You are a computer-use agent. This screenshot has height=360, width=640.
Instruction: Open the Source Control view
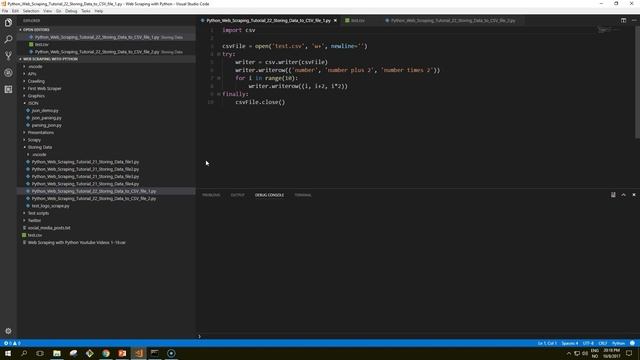pyautogui.click(x=8, y=56)
